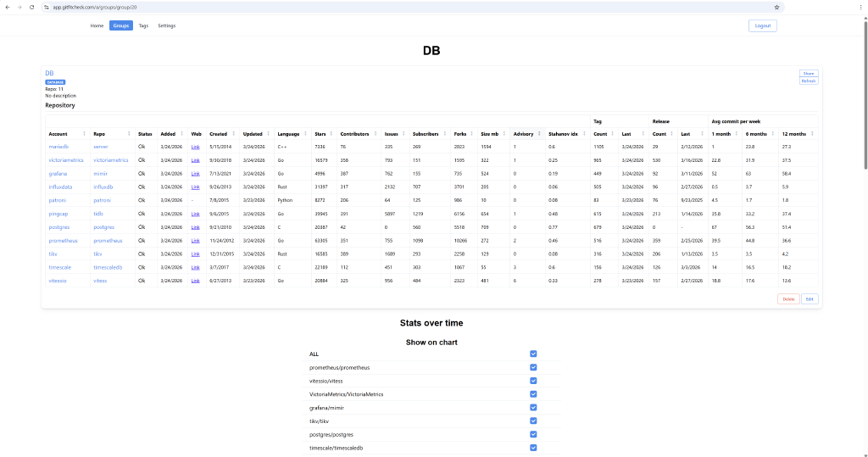
Task: Delete the DB group
Action: [x=788, y=299]
